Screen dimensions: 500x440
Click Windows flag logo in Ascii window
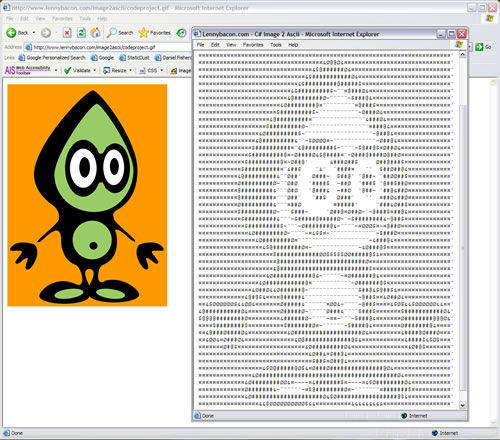459,45
